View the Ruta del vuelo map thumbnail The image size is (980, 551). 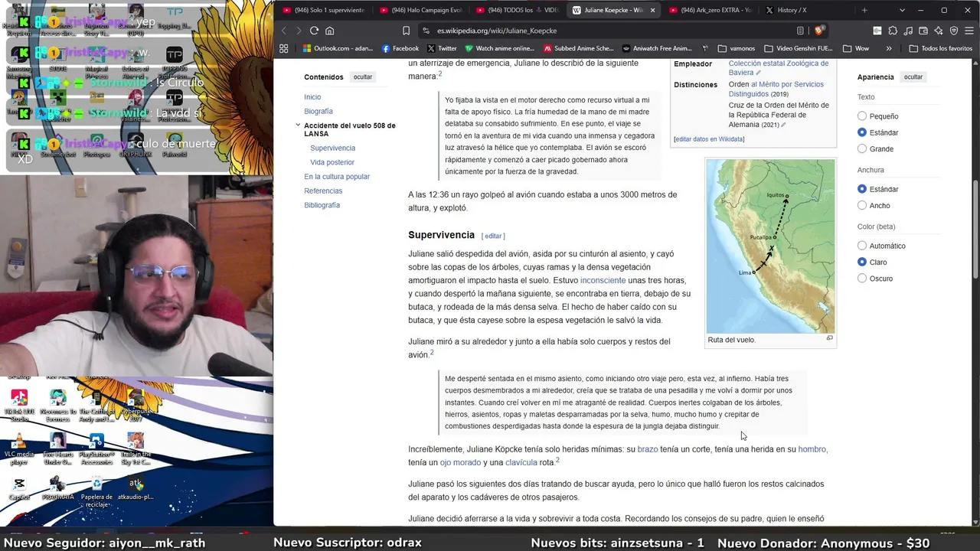point(770,246)
